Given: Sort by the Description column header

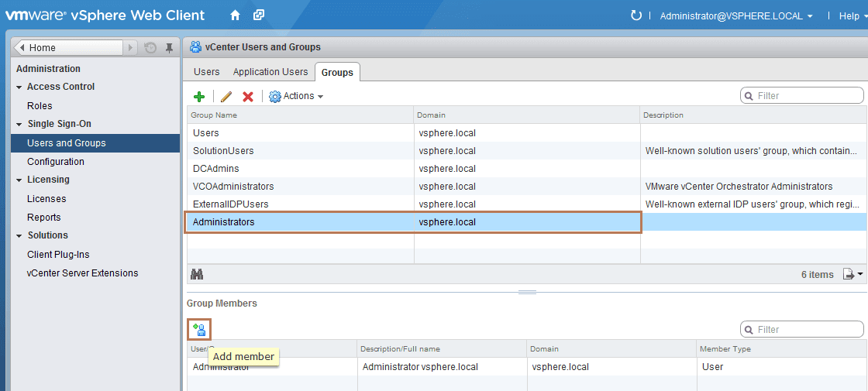Looking at the screenshot, I should 754,115.
